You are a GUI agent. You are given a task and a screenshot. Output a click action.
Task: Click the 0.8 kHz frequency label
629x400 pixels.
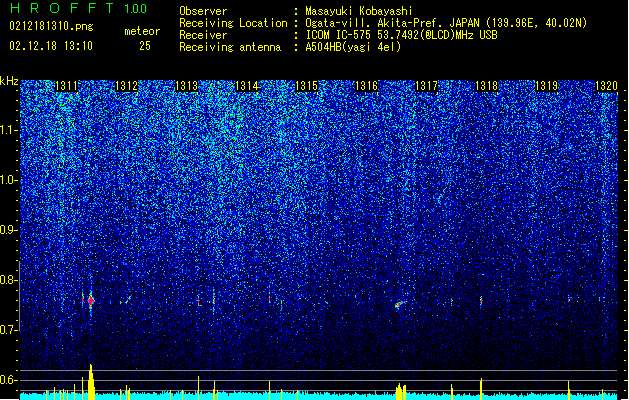click(x=9, y=280)
